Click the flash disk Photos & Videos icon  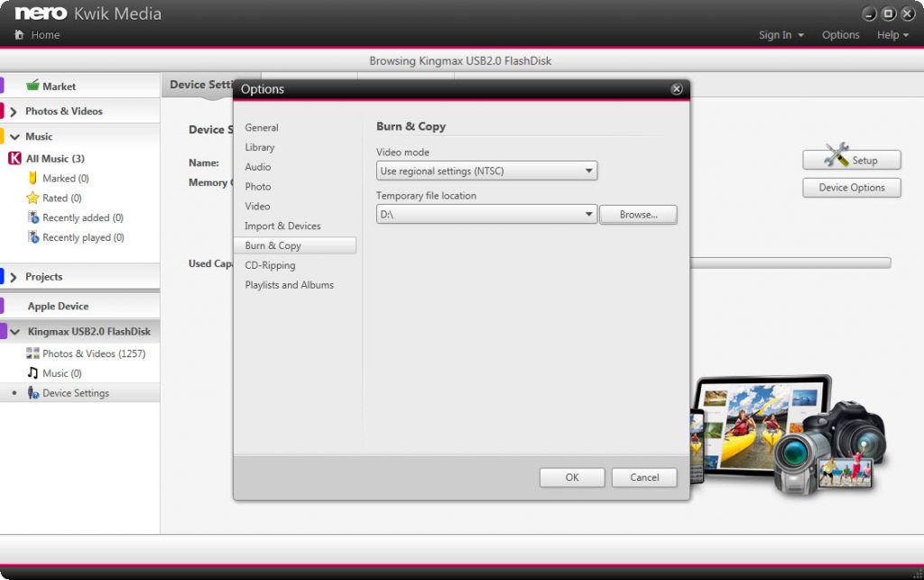[x=33, y=354]
